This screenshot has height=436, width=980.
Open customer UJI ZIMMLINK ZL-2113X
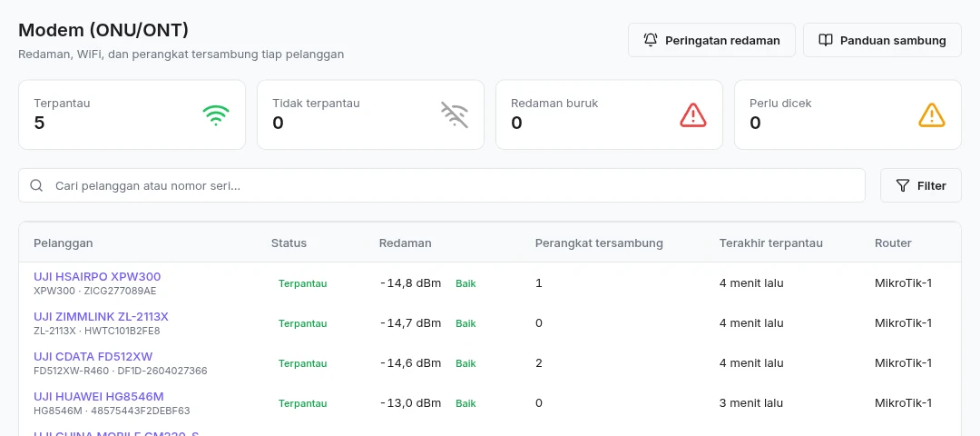[x=102, y=316]
